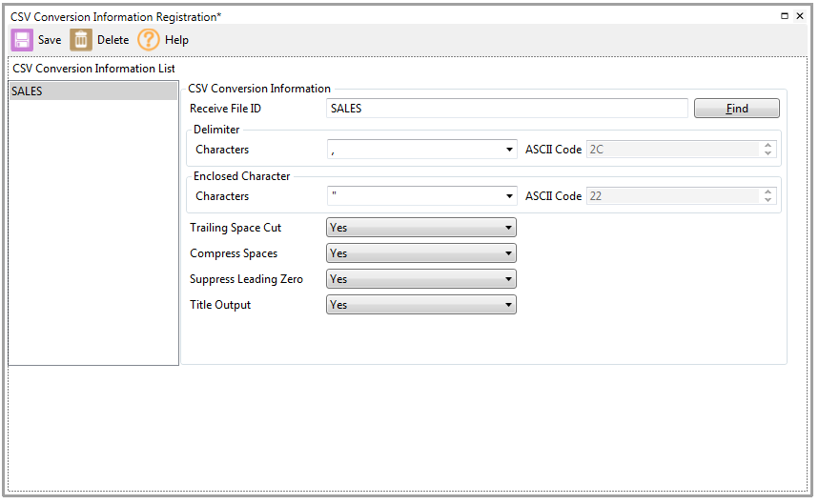
Task: Open Help via the question mark icon
Action: [x=149, y=40]
